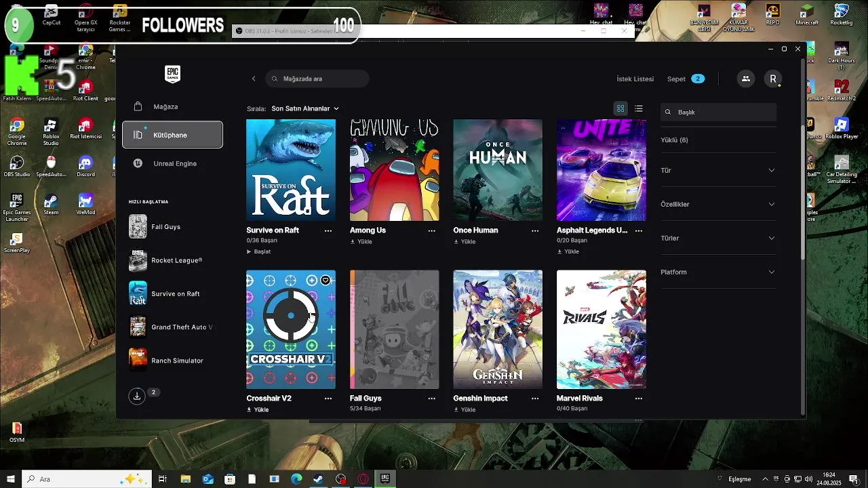The image size is (868, 488).
Task: Open Microsoft Edge from taskbar
Action: (x=296, y=479)
